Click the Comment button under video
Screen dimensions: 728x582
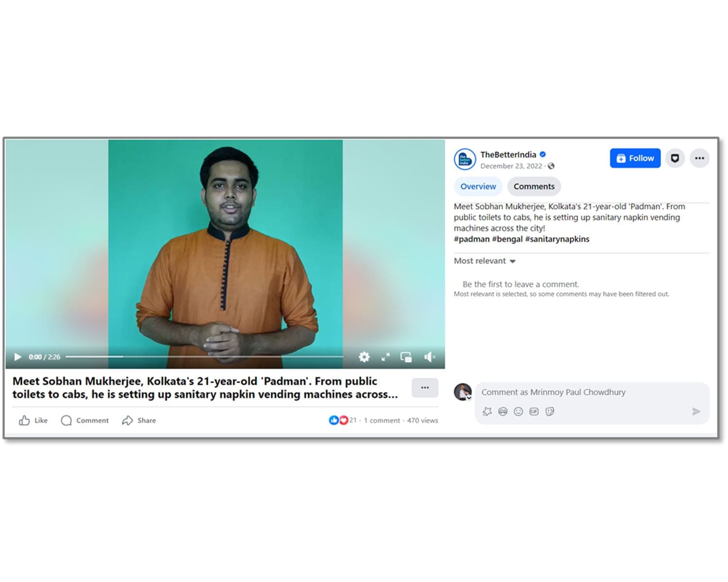point(85,420)
